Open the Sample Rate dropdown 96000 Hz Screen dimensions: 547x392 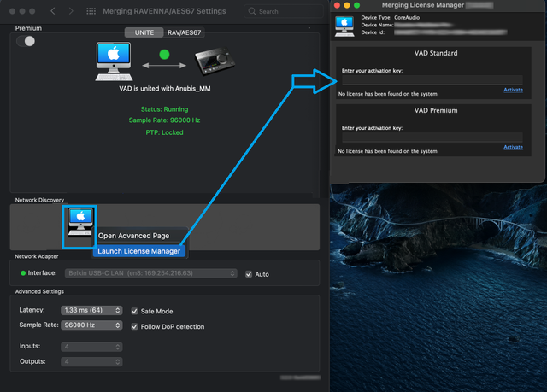(x=91, y=325)
